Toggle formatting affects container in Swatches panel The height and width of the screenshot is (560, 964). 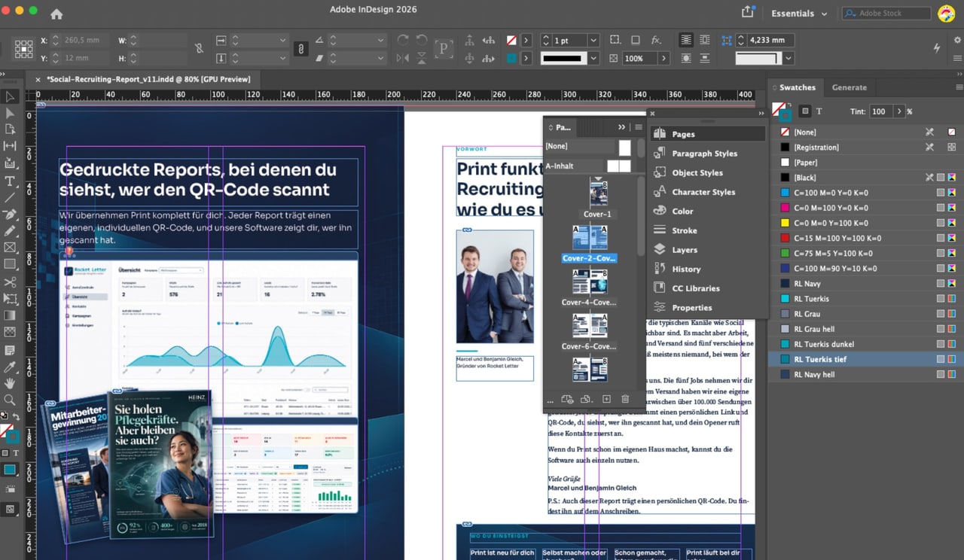[x=805, y=111]
